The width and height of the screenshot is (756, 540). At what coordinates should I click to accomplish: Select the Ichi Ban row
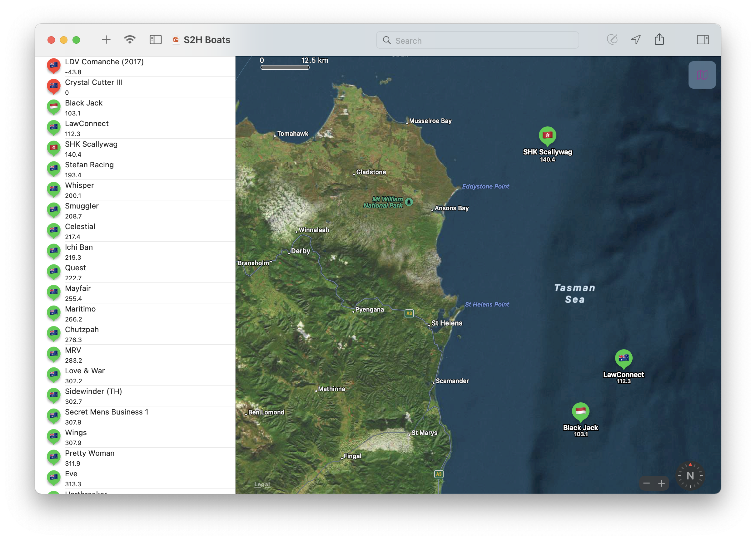(x=135, y=252)
